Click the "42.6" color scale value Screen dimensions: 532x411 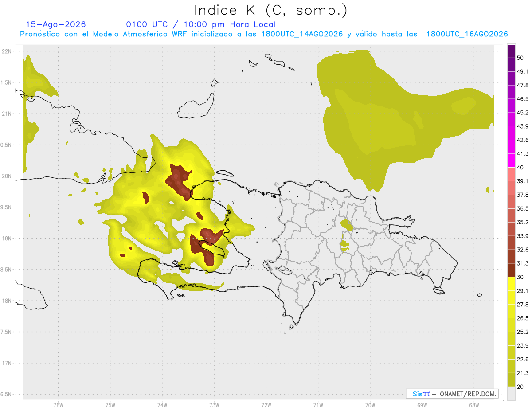point(523,140)
